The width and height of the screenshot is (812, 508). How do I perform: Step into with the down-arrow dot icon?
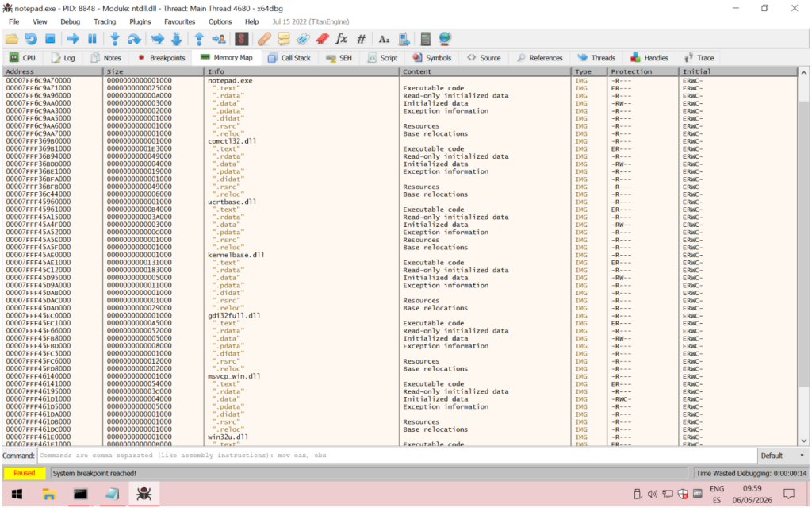coord(115,39)
